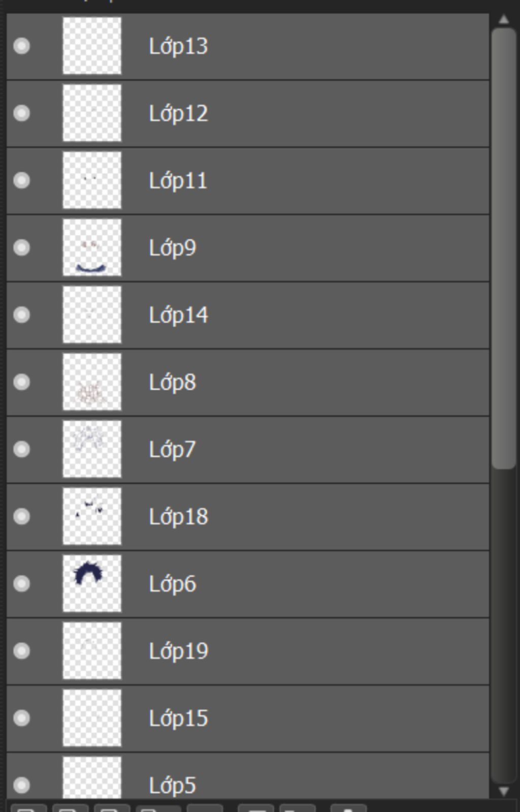Click the scrollbar up arrow
The height and width of the screenshot is (812, 520).
pos(504,20)
